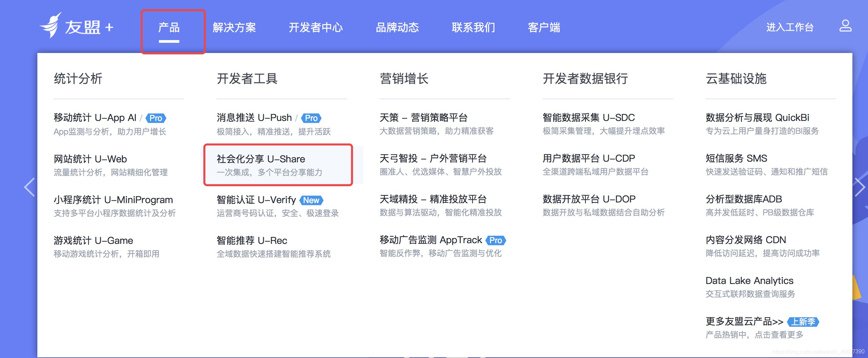Open 天策 - 营销策略平台

tap(424, 118)
